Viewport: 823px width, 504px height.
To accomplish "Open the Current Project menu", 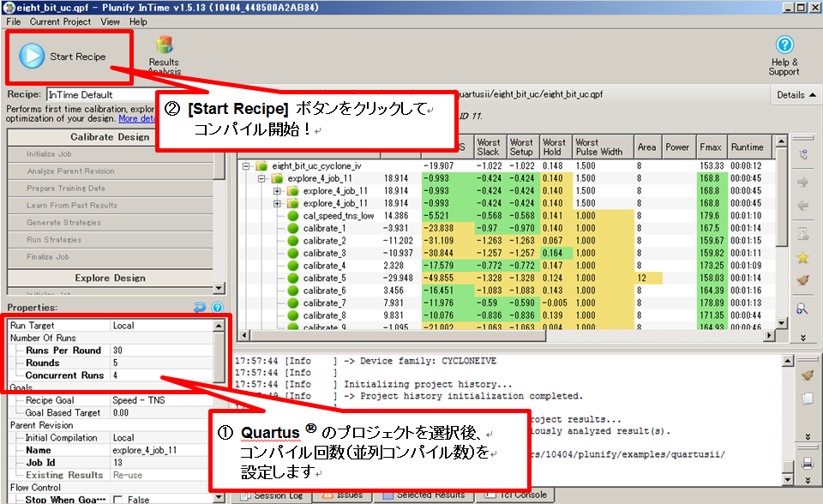I will 60,21.
